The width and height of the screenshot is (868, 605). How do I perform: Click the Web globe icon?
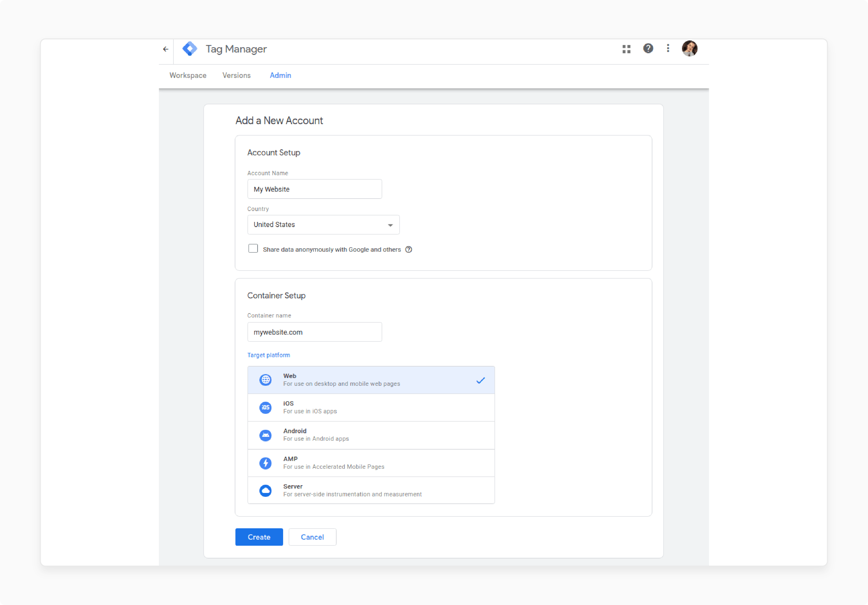(x=265, y=379)
